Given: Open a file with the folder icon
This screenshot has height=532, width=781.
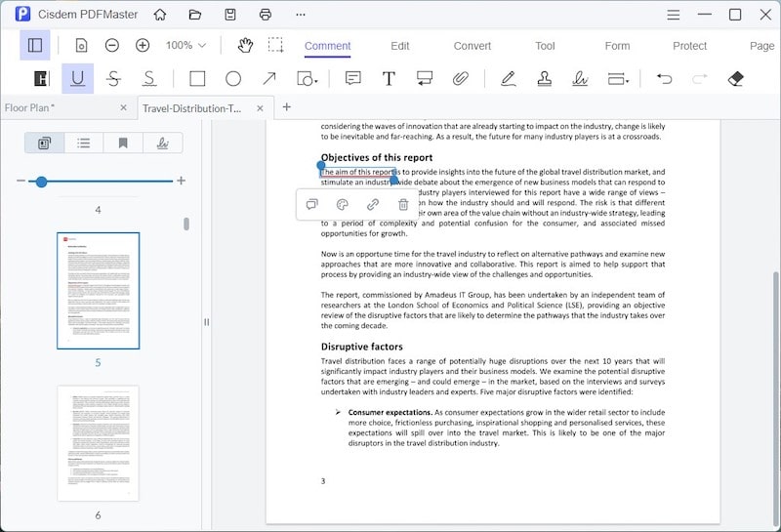Looking at the screenshot, I should [x=195, y=15].
